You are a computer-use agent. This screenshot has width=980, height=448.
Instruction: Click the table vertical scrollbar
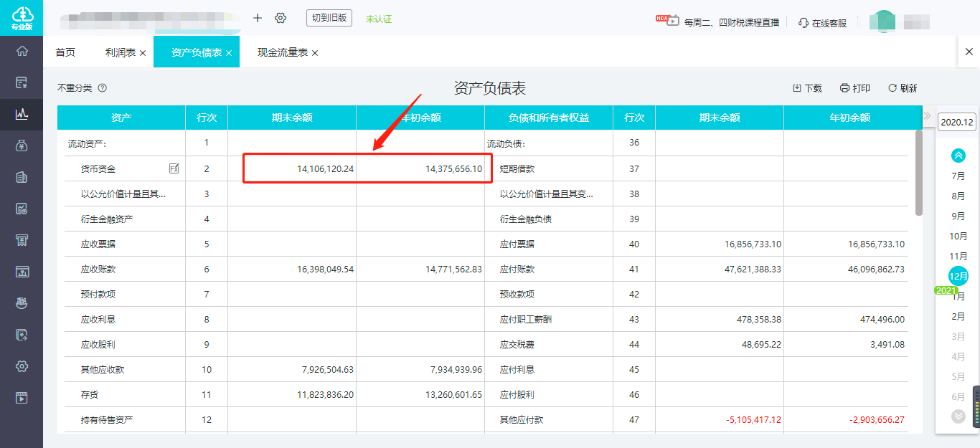pyautogui.click(x=919, y=173)
